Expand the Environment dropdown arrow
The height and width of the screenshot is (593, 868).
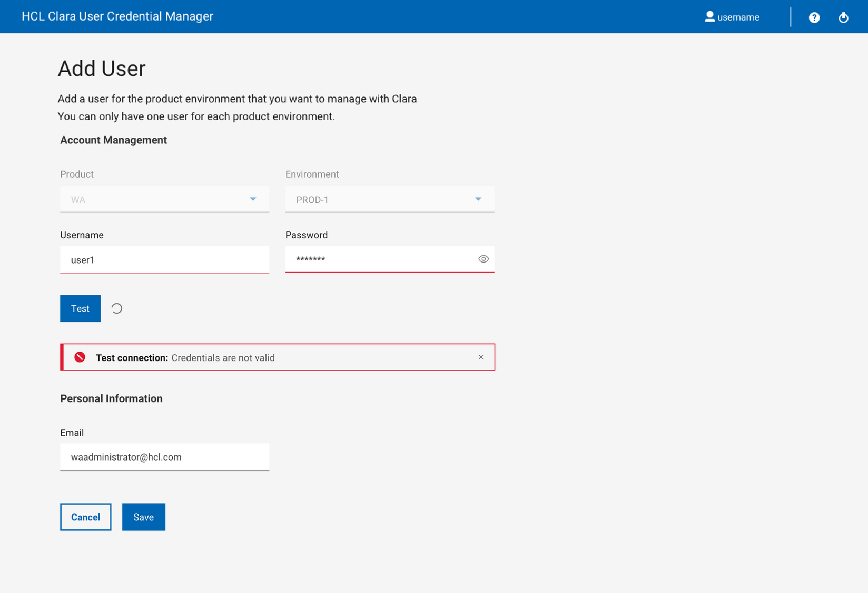tap(478, 199)
